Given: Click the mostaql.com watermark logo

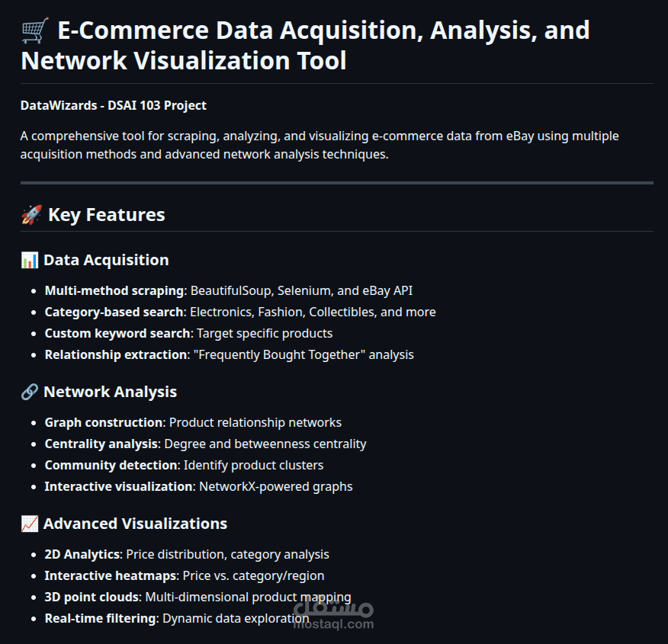Looking at the screenshot, I should click(x=333, y=613).
